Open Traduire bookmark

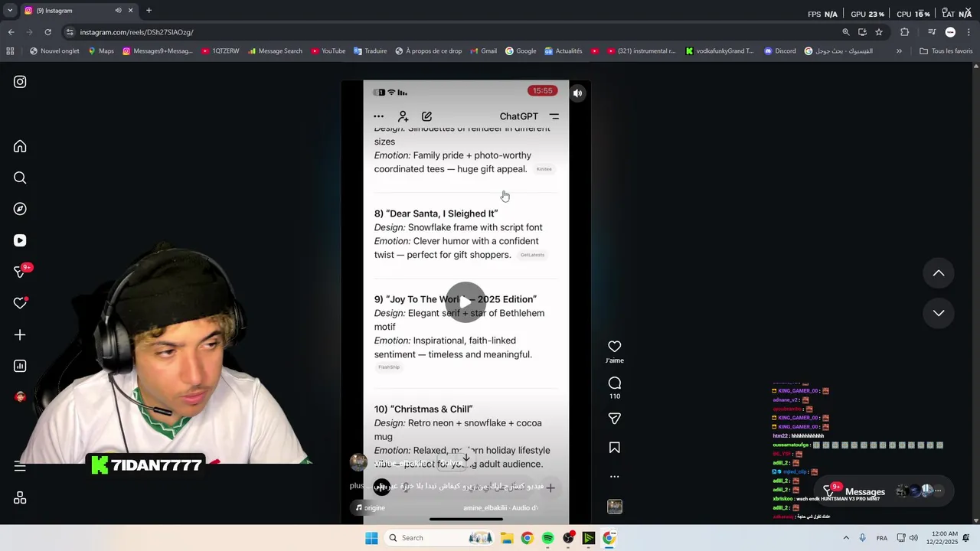[x=371, y=51]
